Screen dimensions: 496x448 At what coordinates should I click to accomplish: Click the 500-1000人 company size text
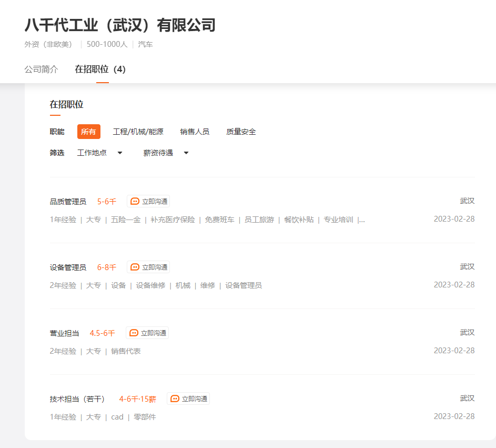(107, 44)
